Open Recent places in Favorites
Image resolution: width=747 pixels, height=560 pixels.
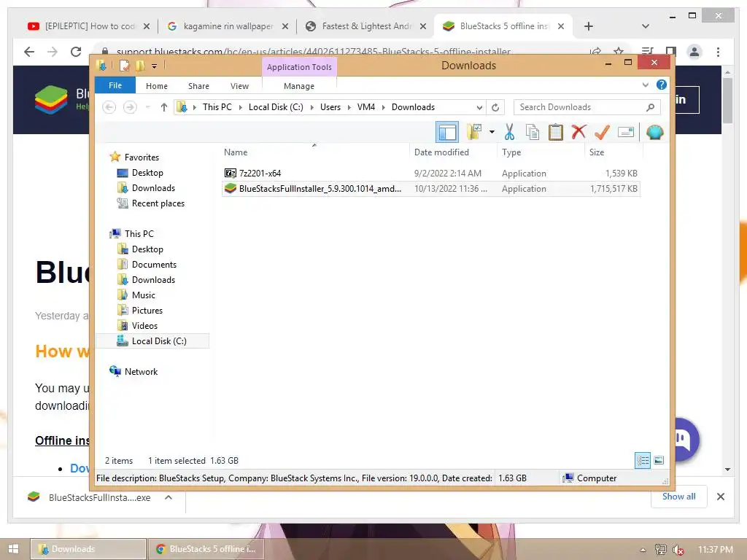pos(150,203)
